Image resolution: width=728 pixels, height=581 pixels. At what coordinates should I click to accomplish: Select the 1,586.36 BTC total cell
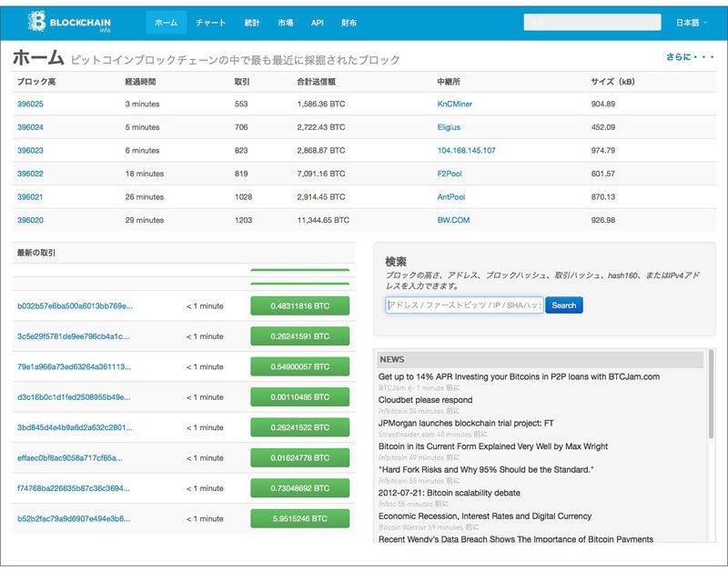[x=321, y=104]
